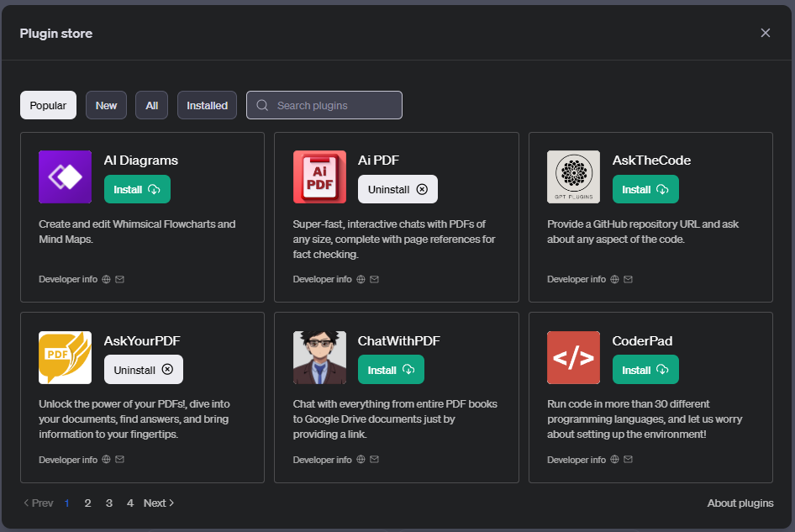Click the CoderPad plugin logo
This screenshot has height=532, width=795.
(x=573, y=357)
